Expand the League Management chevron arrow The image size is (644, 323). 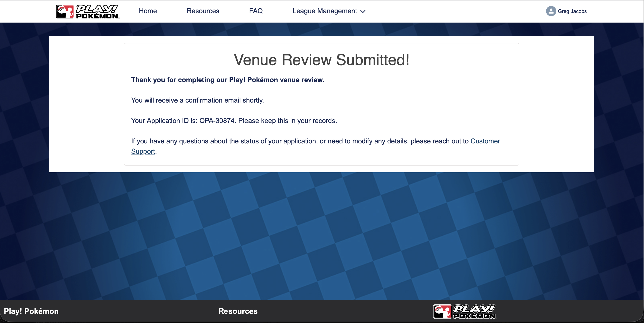pos(363,11)
